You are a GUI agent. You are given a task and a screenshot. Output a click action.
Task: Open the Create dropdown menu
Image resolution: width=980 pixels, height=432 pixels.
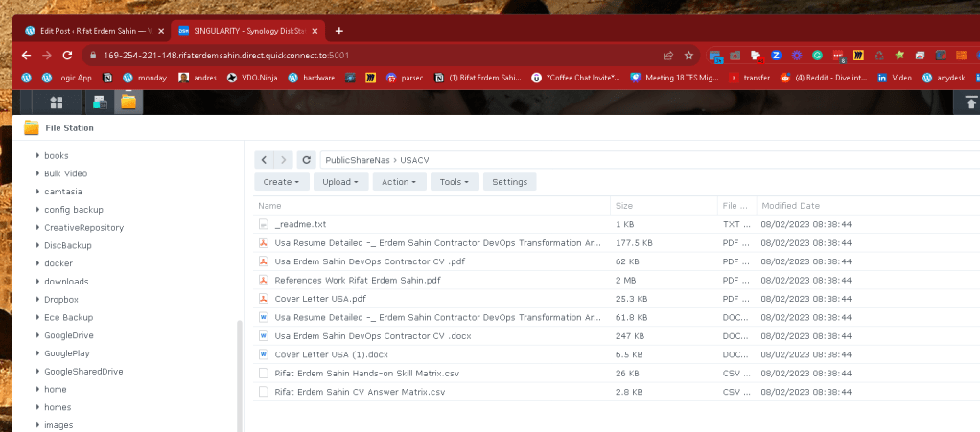point(281,182)
